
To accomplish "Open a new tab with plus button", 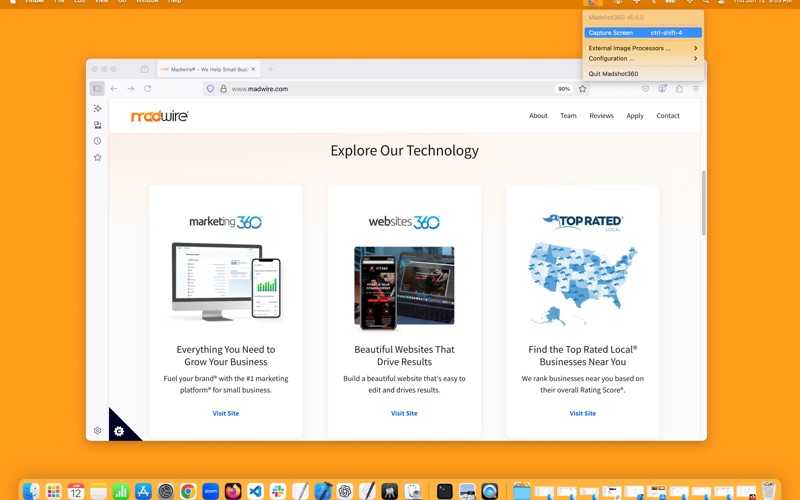I will pyautogui.click(x=271, y=69).
